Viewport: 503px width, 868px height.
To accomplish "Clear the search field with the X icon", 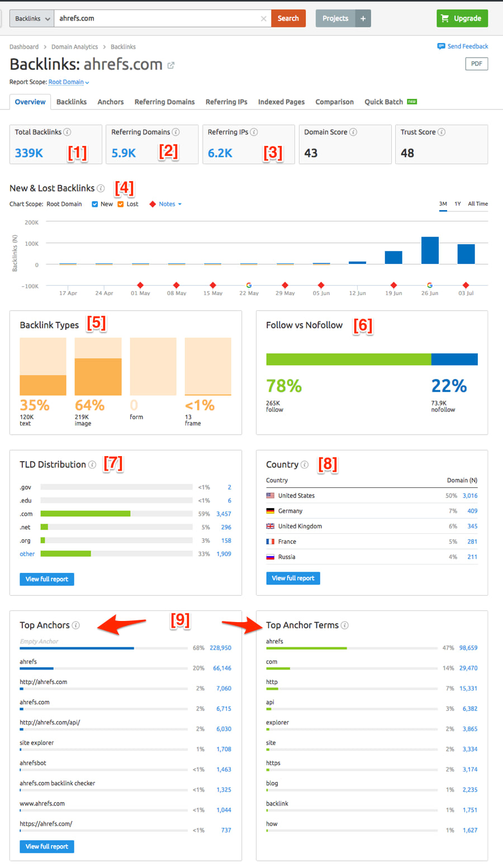I will (x=263, y=18).
